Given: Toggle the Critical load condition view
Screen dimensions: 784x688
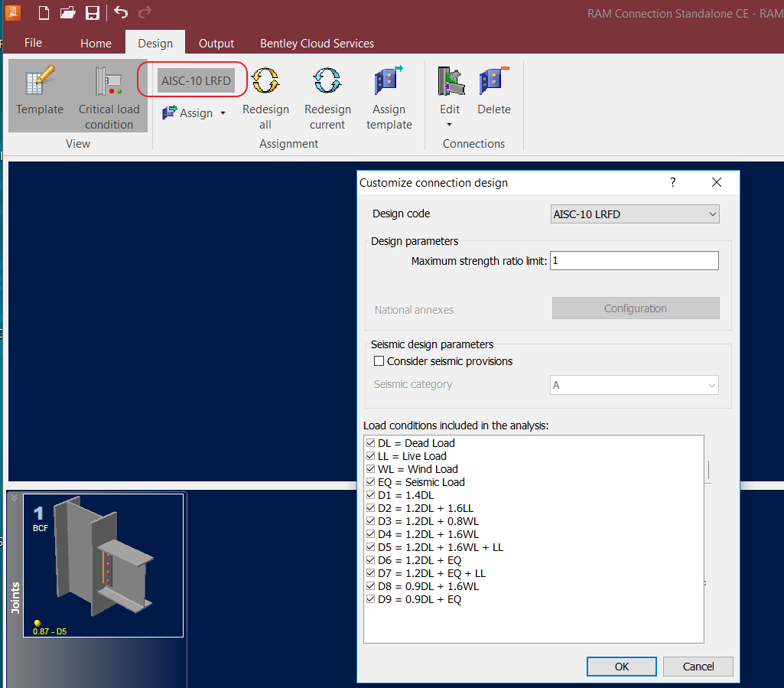Looking at the screenshot, I should click(109, 82).
